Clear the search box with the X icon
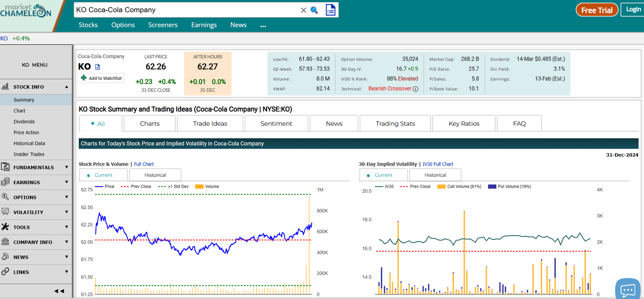The height and width of the screenshot is (299, 644). point(303,10)
